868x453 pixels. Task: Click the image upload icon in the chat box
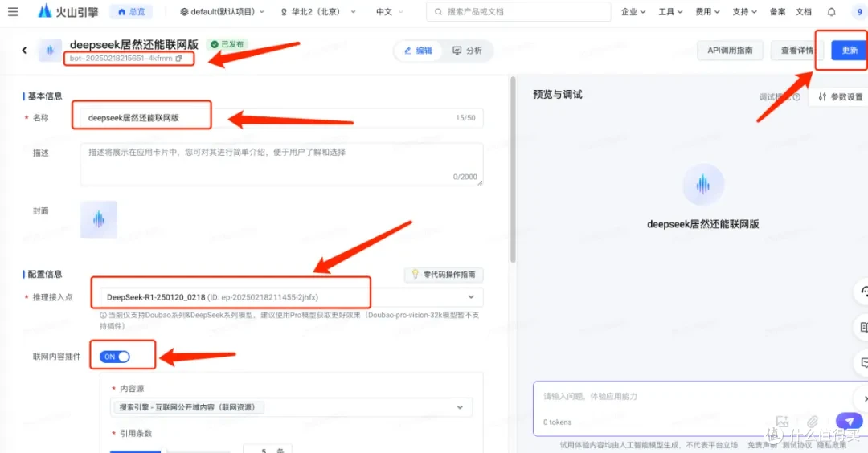coord(782,422)
